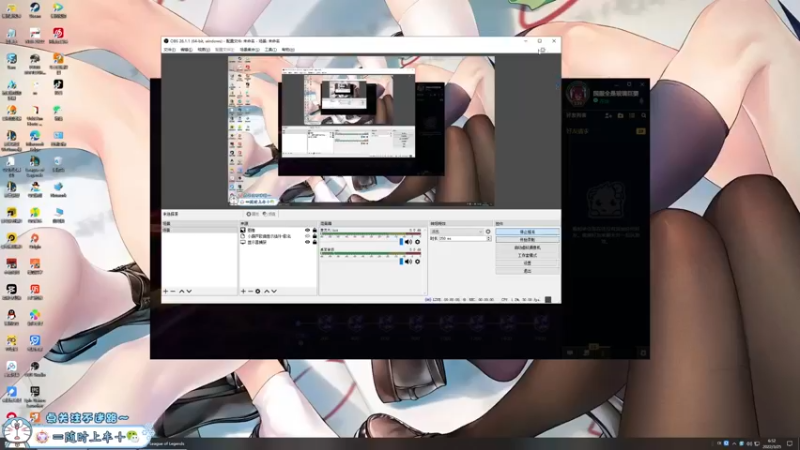Select the 图像 source row
The width and height of the screenshot is (800, 450).
(x=278, y=231)
